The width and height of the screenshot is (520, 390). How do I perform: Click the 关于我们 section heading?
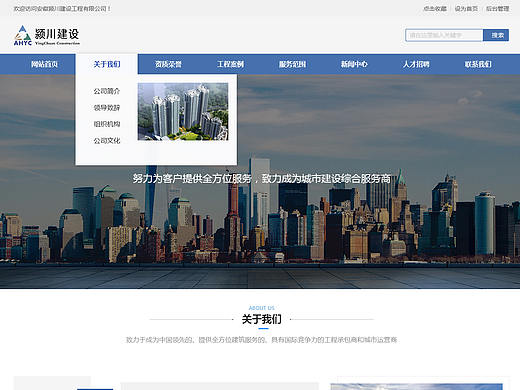[262, 319]
